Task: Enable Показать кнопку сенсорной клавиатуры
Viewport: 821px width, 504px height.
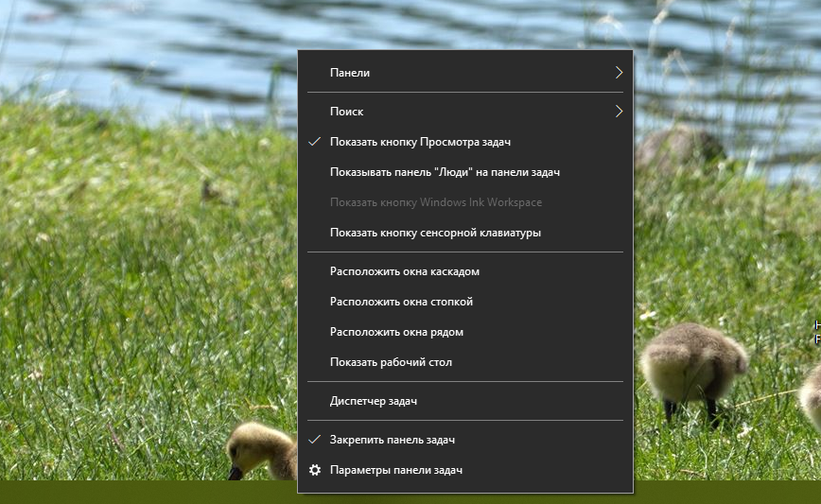Action: point(465,233)
